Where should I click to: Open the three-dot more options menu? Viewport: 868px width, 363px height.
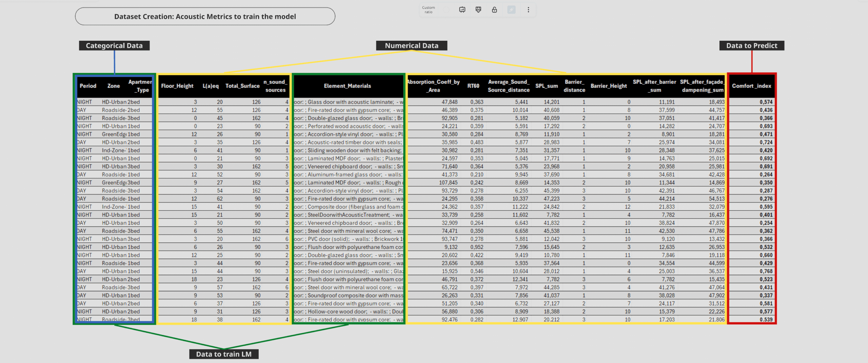pos(528,10)
